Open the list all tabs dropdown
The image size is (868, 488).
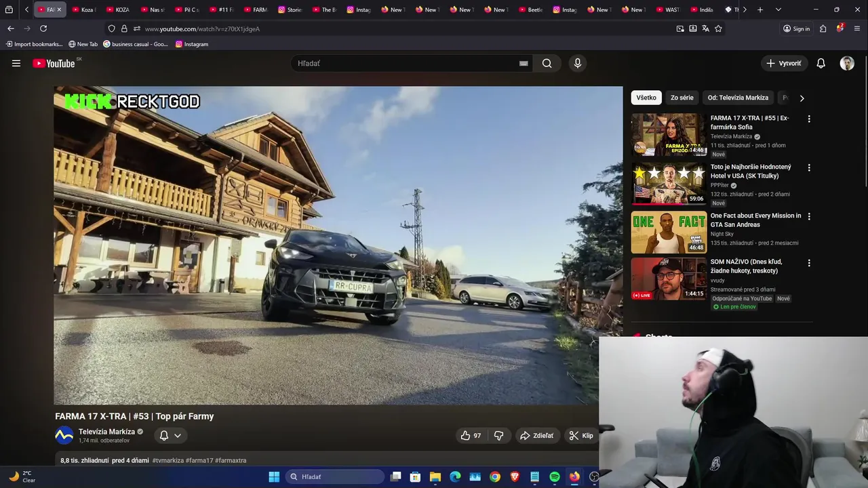[x=778, y=9]
